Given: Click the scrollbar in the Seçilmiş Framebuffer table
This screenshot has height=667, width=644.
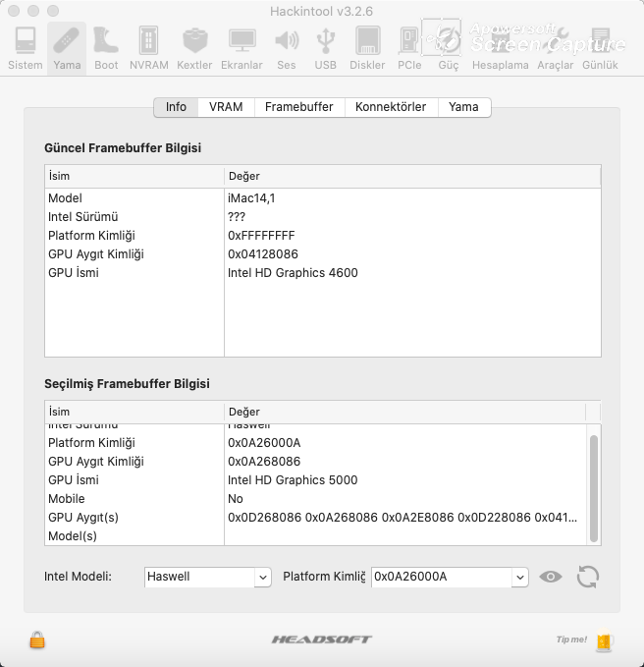Looking at the screenshot, I should click(x=594, y=488).
